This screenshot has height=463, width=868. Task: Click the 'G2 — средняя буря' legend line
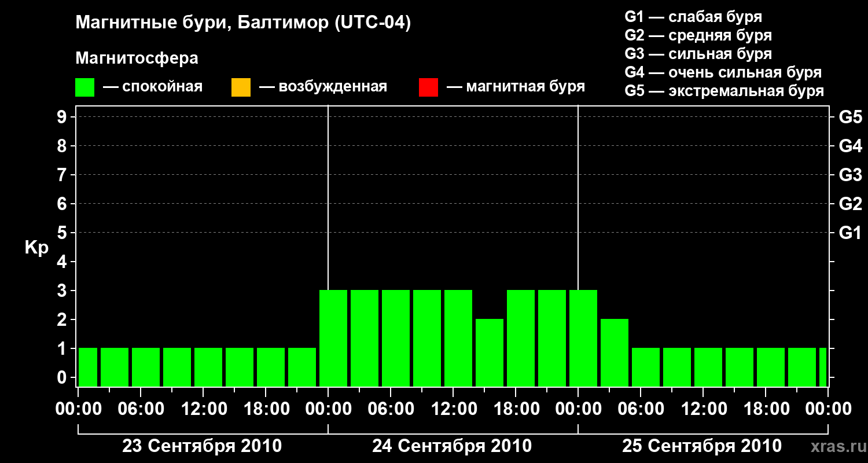click(x=698, y=35)
